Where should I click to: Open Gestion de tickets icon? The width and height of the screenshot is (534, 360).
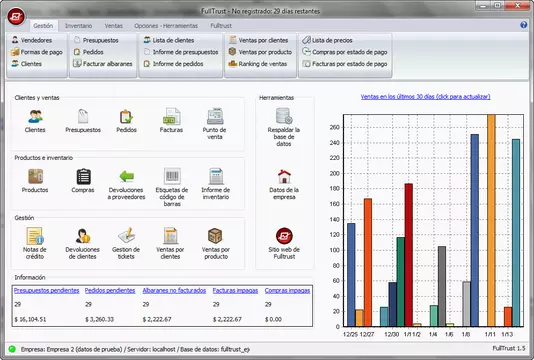click(126, 236)
